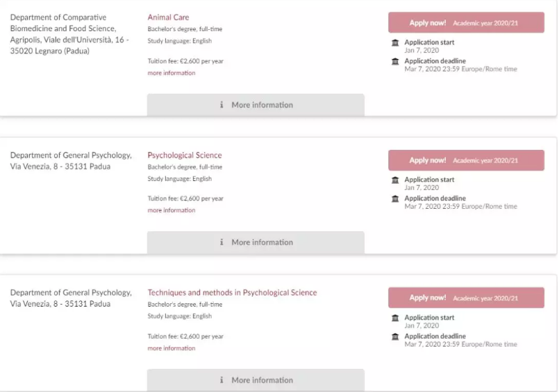Click small 'more information' link under Animal Care
The image size is (559, 392).
point(172,73)
